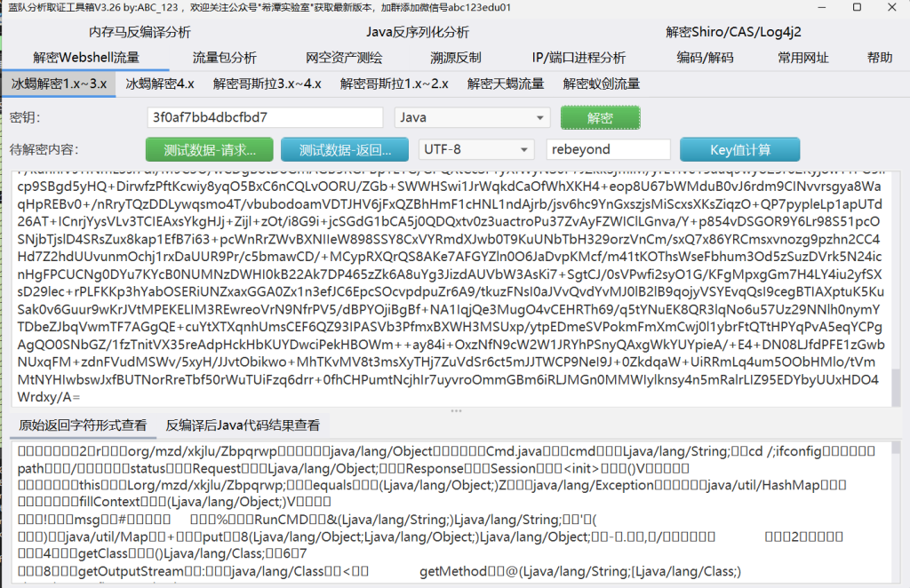Switch to 解密蚁剑流量 sub-tab
The height and width of the screenshot is (588, 910).
click(601, 84)
